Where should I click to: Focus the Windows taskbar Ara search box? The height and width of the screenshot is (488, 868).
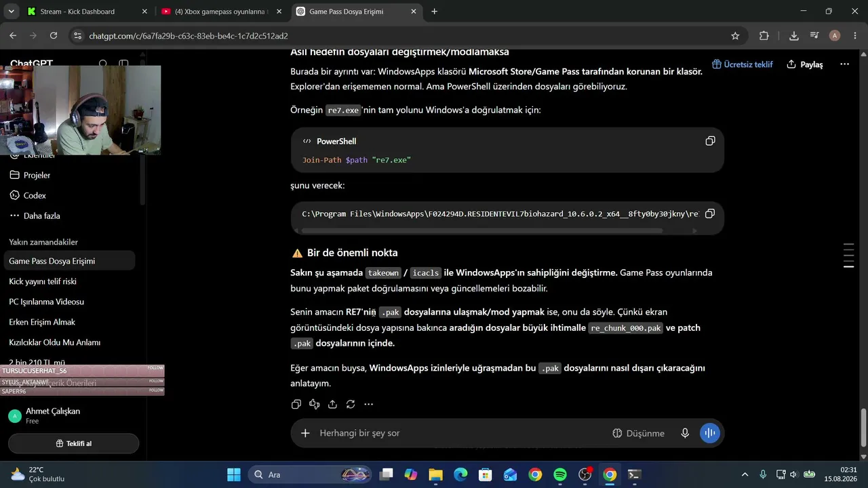point(311,474)
